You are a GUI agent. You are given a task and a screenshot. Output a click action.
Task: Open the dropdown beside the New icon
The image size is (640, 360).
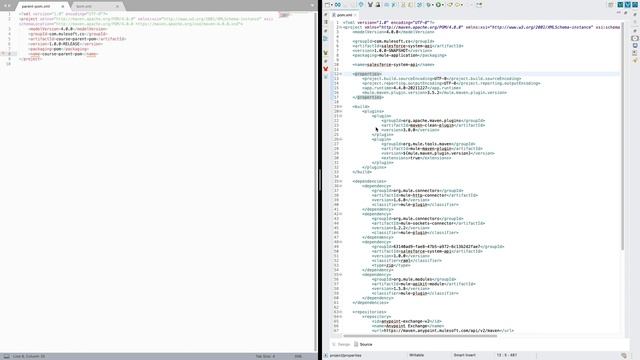332,5
